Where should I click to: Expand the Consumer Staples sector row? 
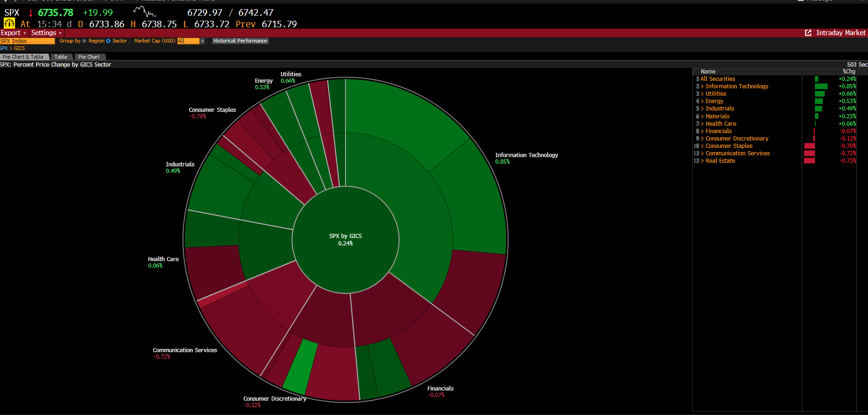point(702,146)
